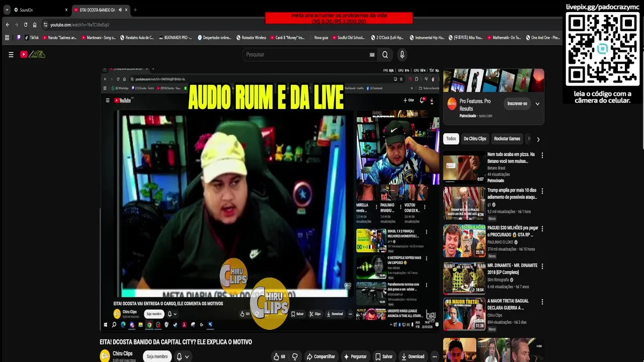
Task: Open A MAIOR TRETA! BAGUAL thumbnail
Action: (x=464, y=314)
